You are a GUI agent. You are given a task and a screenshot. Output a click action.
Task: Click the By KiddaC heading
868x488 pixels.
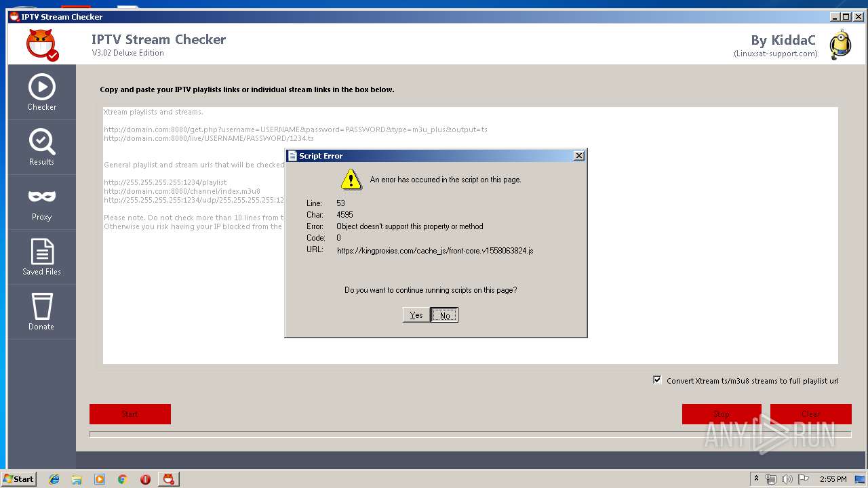(783, 40)
